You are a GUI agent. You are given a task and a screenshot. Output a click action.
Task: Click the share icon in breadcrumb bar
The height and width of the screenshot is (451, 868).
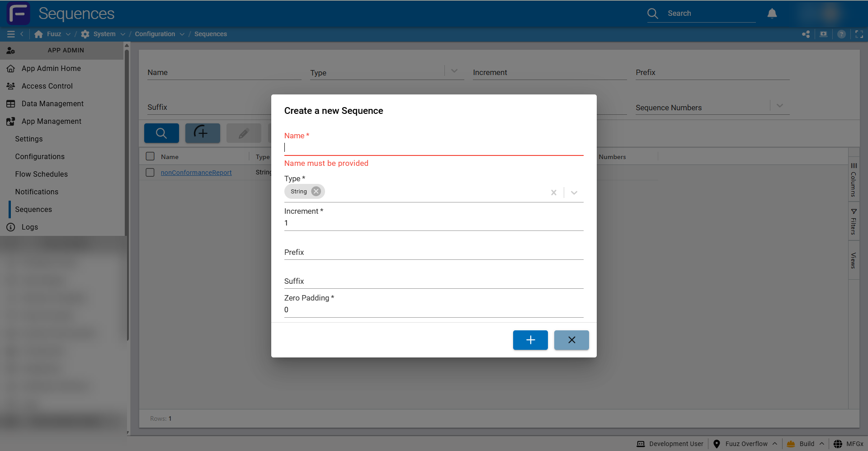[806, 34]
